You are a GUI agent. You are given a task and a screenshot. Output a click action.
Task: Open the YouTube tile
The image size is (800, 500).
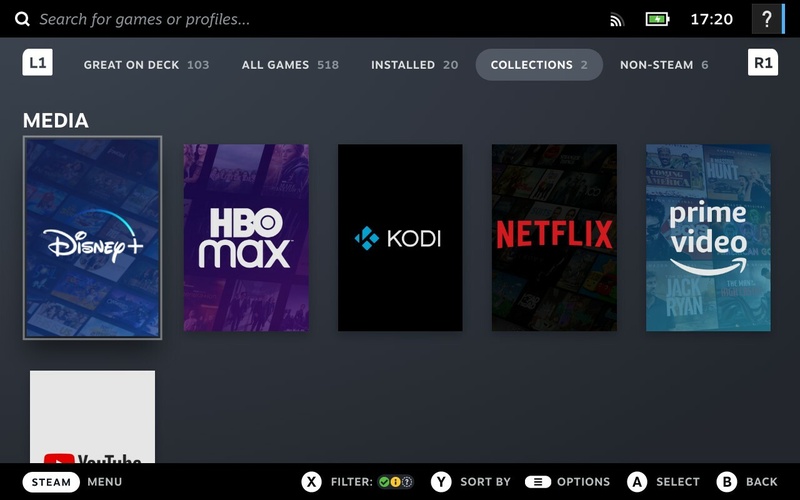click(x=92, y=417)
